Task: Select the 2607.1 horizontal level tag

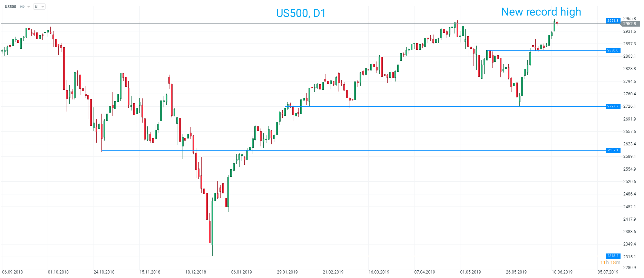Action: [x=613, y=150]
